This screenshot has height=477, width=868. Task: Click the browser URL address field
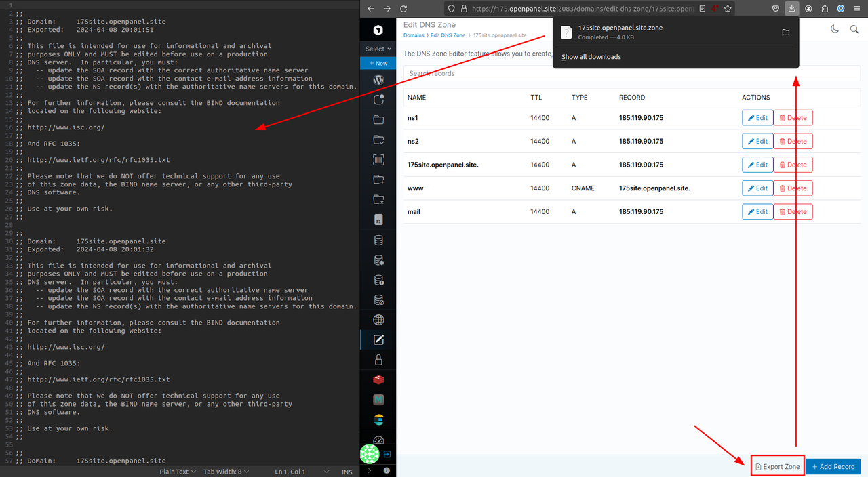583,9
